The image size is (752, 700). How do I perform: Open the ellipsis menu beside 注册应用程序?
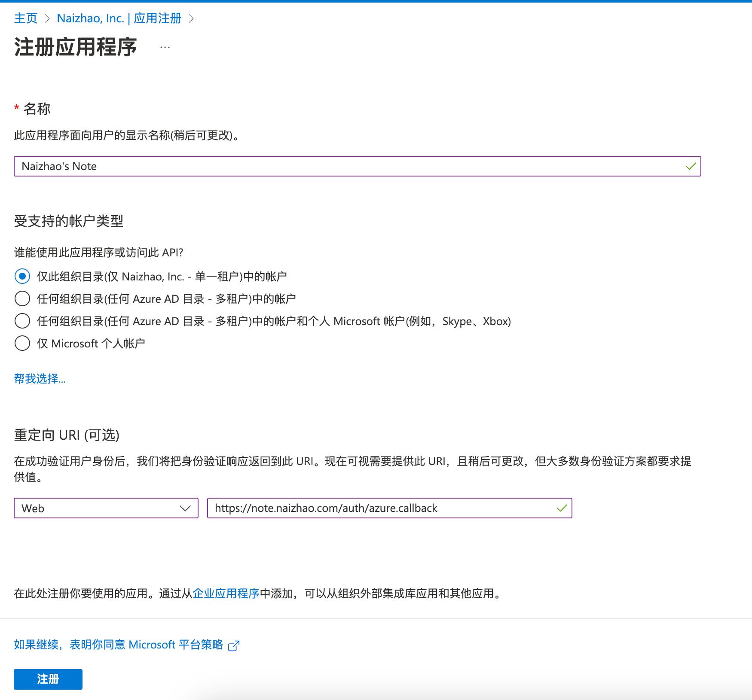pos(165,47)
